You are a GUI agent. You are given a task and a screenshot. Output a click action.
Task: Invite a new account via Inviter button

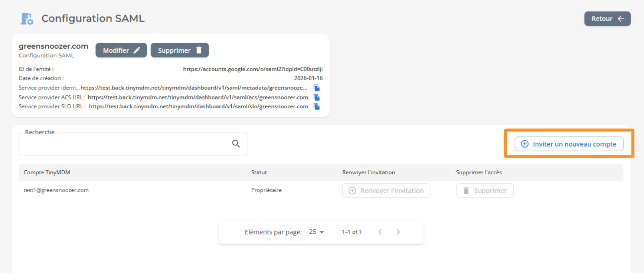pyautogui.click(x=569, y=144)
